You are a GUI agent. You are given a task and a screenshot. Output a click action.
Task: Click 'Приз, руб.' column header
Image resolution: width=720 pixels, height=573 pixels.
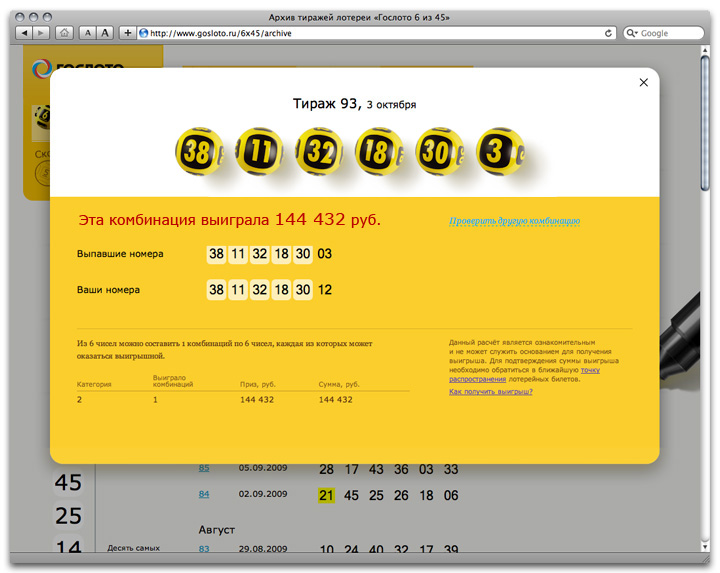click(x=258, y=384)
